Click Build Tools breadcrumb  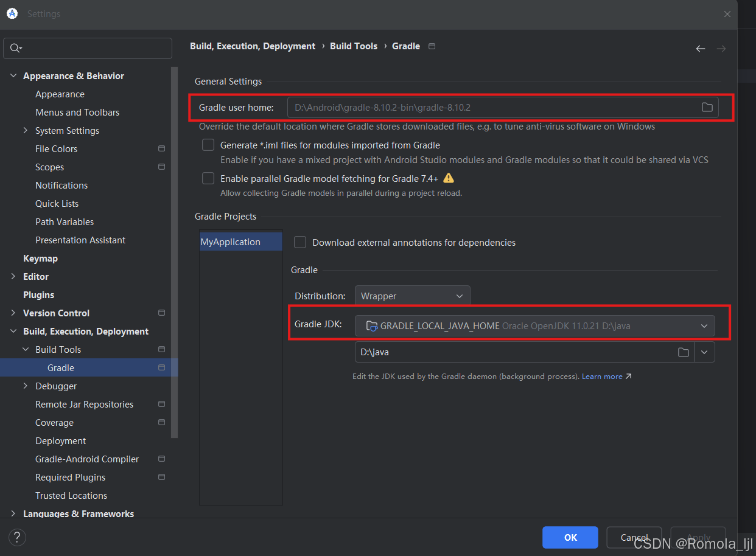click(x=354, y=46)
